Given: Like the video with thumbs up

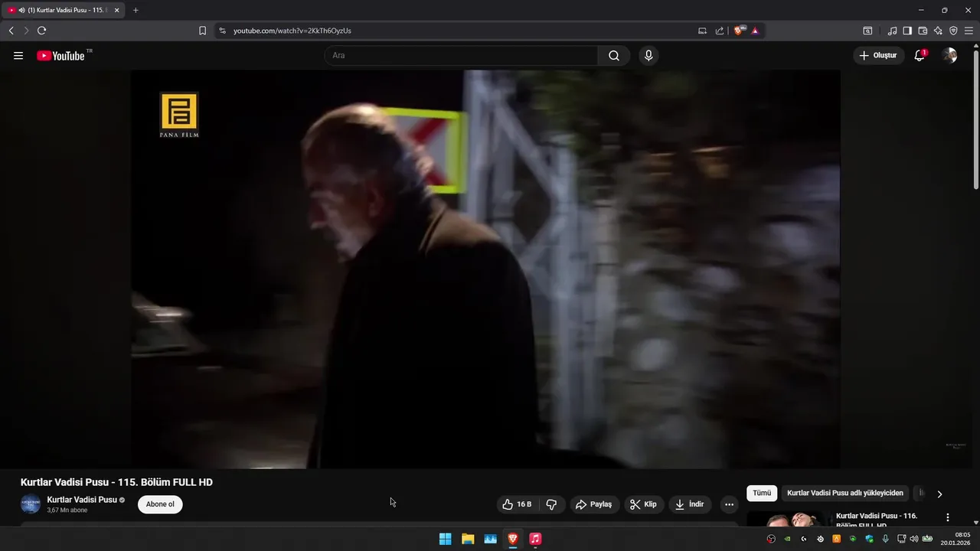Looking at the screenshot, I should (x=517, y=504).
